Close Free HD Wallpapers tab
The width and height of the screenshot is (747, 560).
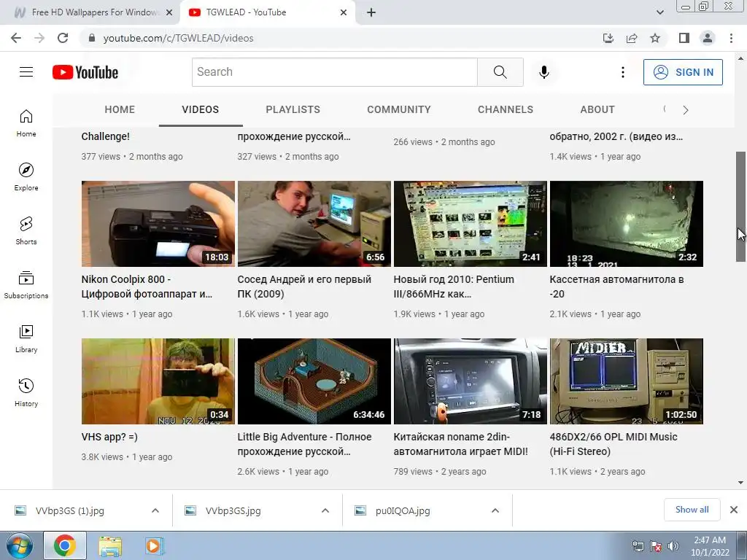pyautogui.click(x=169, y=12)
